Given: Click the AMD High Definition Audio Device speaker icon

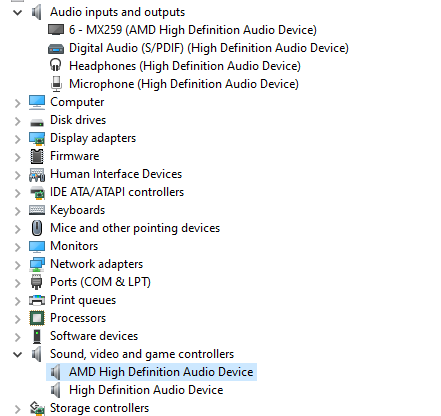Looking at the screenshot, I should [x=56, y=372].
